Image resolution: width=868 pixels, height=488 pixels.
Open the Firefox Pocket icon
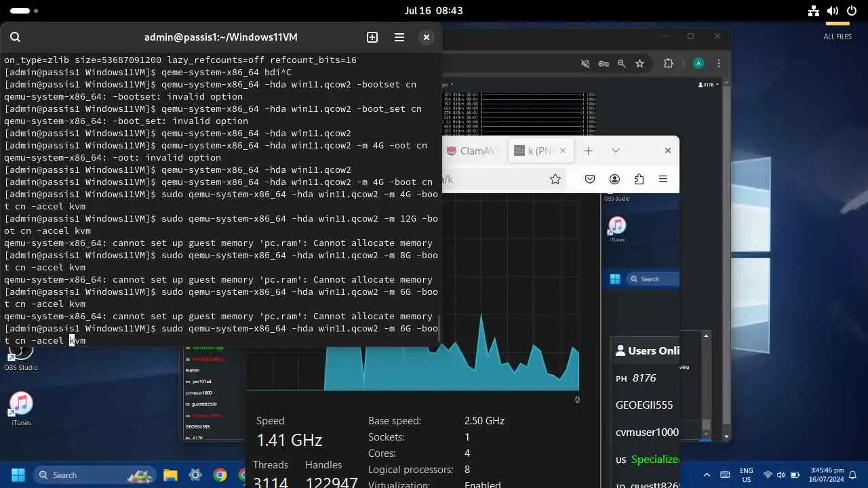point(590,179)
